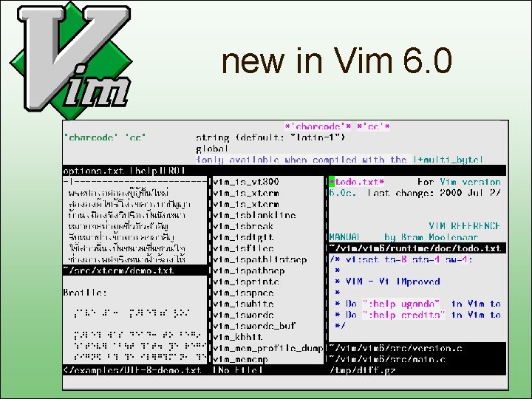Click the vim_kbhit entry
Image resolution: width=532 pixels, height=399 pixels.
pos(238,337)
